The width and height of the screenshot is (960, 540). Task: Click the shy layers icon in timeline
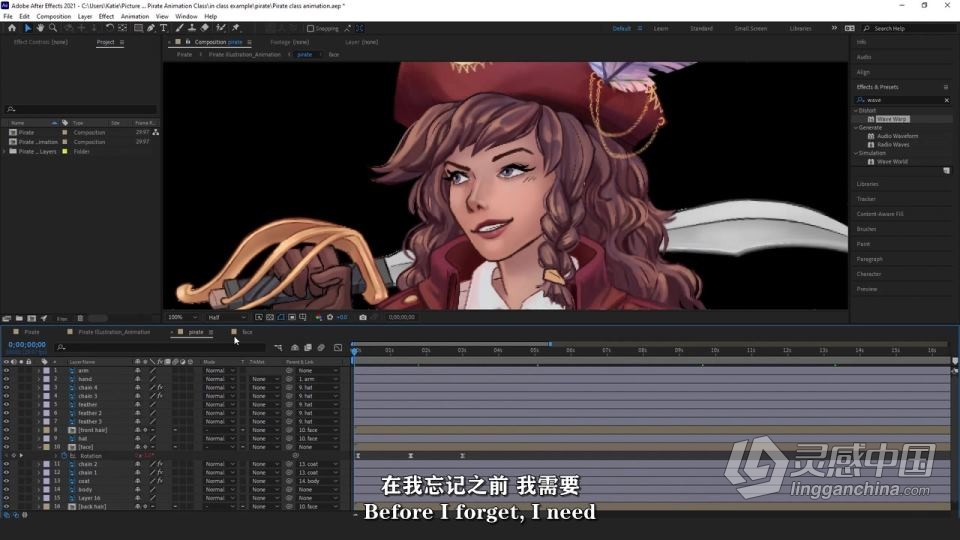click(294, 348)
